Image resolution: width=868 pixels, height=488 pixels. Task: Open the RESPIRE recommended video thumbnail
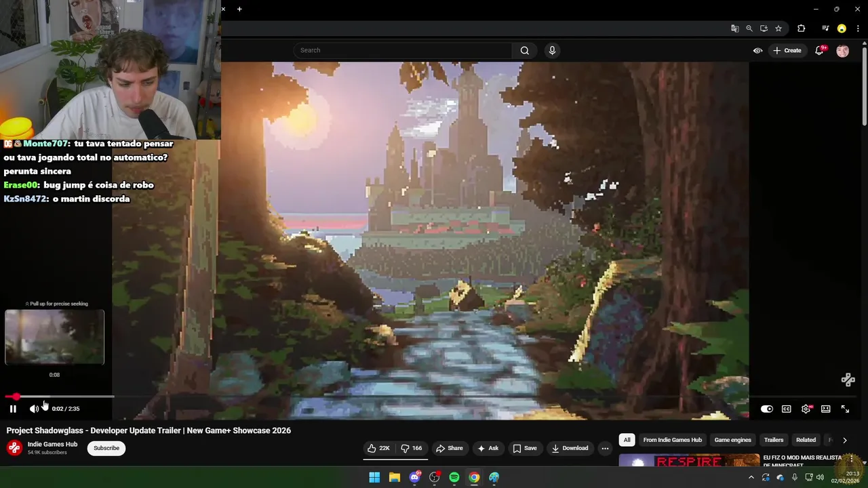click(x=689, y=460)
